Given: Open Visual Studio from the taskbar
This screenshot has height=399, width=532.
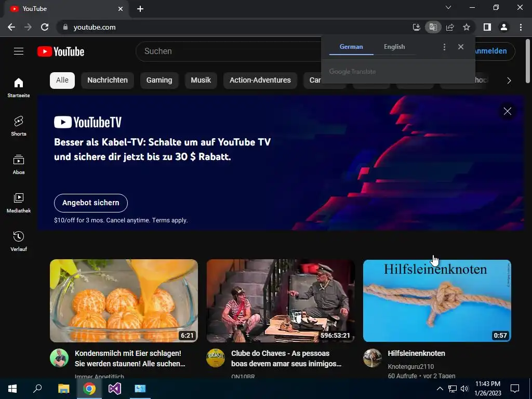Looking at the screenshot, I should pyautogui.click(x=115, y=389).
